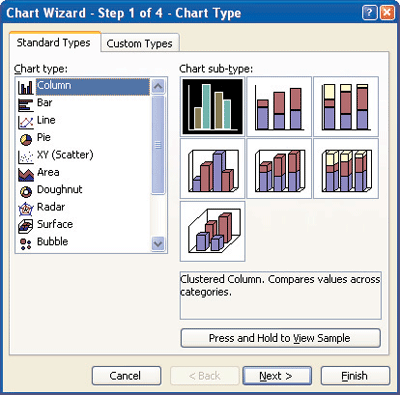Switch to the Custom Types tab

coord(139,43)
